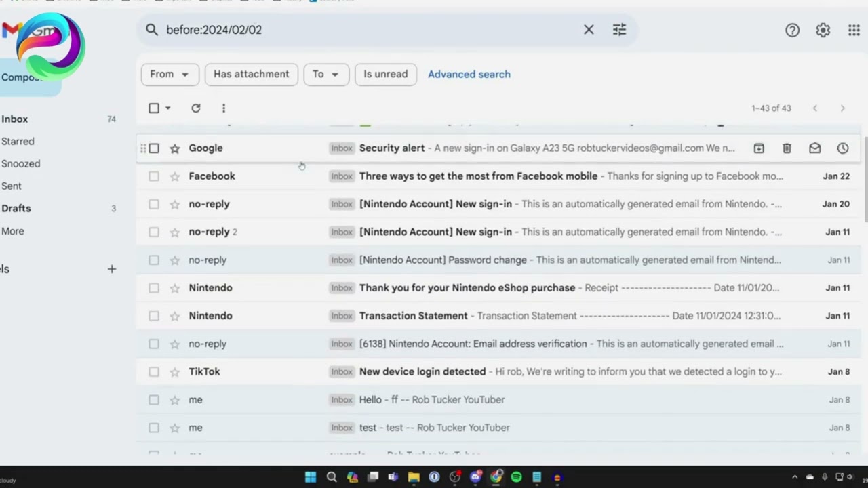
Task: Tick the select-all checkbox in the toolbar
Action: tap(154, 108)
